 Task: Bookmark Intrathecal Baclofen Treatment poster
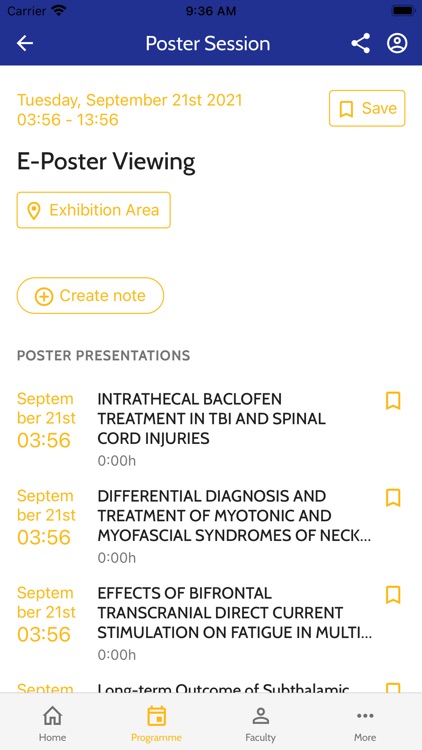click(x=393, y=401)
